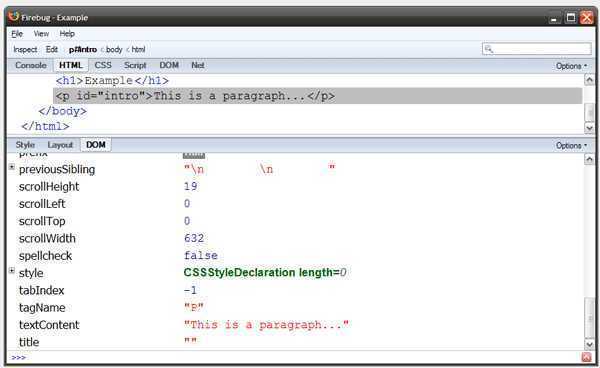Switch to the CSS tab
Screen dimensions: 600x368
(x=103, y=65)
